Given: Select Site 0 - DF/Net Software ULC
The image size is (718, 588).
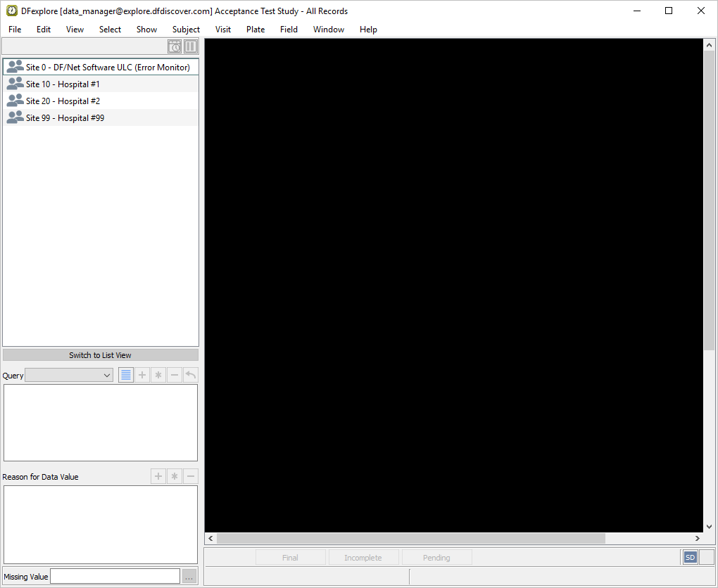Looking at the screenshot, I should pyautogui.click(x=108, y=68).
